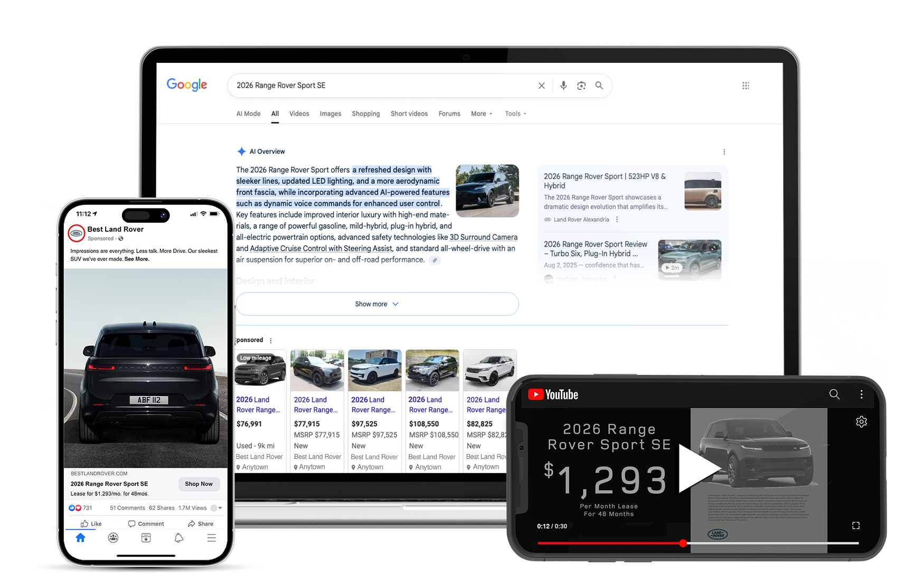Enter fullscreen on the YouTube video
This screenshot has width=924, height=574.
point(856,525)
